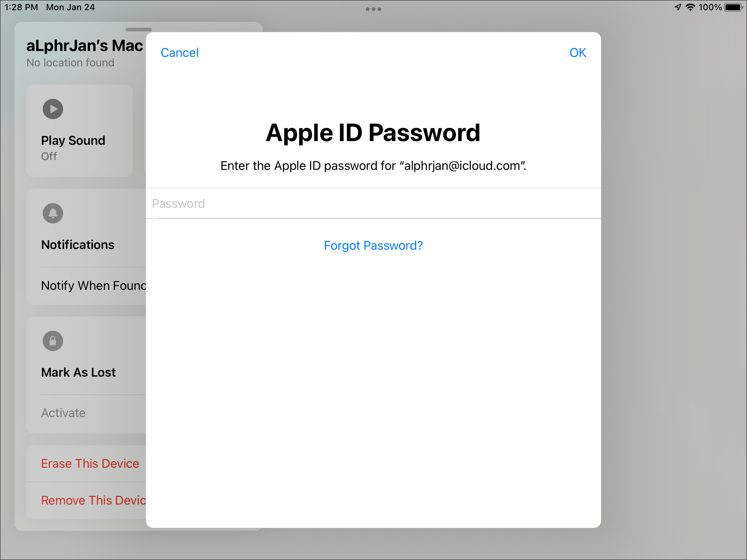Select Notify When Found option

point(93,285)
